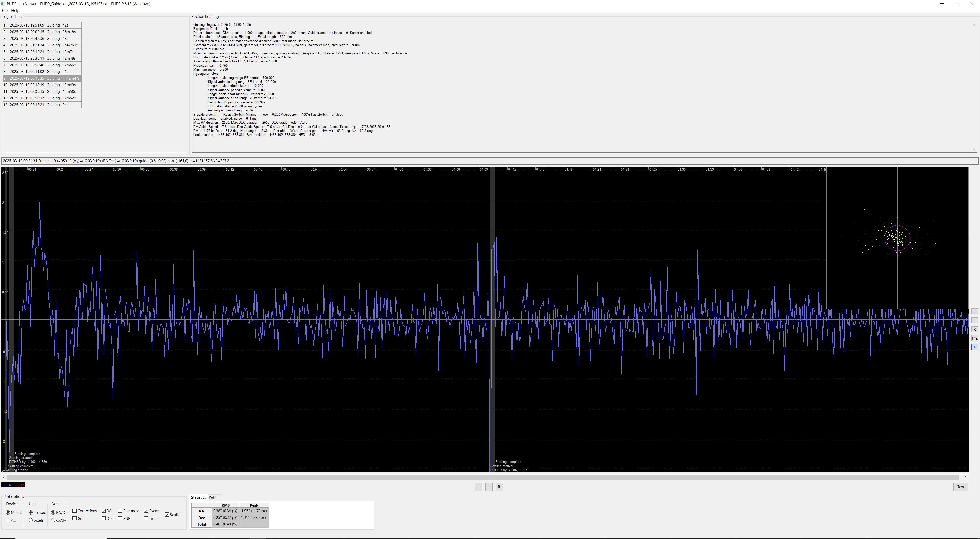980x539 pixels.
Task: Click the R button below the graph
Action: coord(499,487)
